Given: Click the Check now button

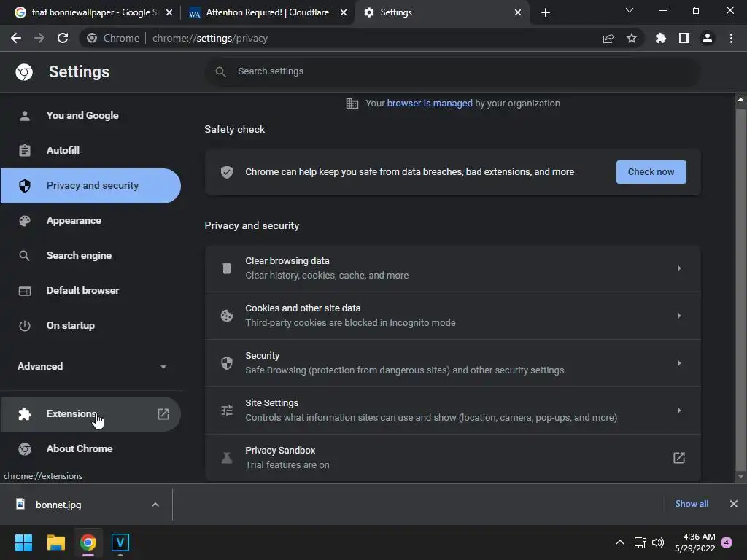Looking at the screenshot, I should click(651, 172).
